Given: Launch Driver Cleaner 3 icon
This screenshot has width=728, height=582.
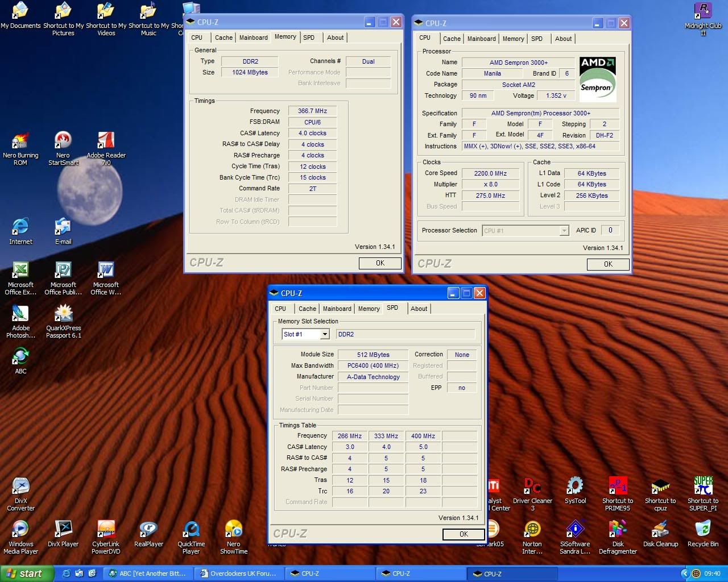Looking at the screenshot, I should [x=532, y=494].
